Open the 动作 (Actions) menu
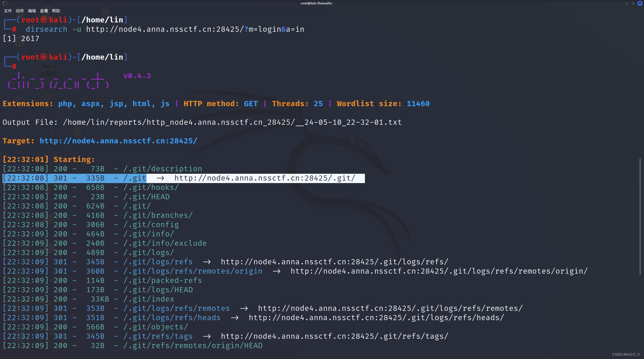 [x=20, y=11]
